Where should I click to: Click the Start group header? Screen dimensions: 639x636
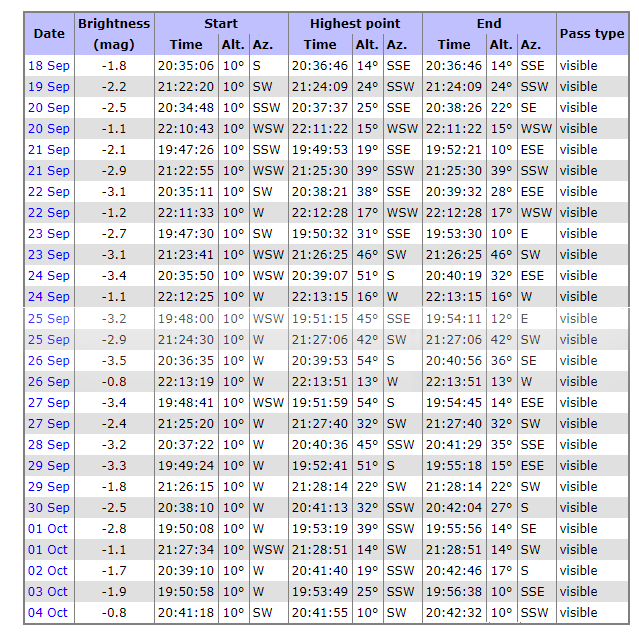click(x=221, y=24)
